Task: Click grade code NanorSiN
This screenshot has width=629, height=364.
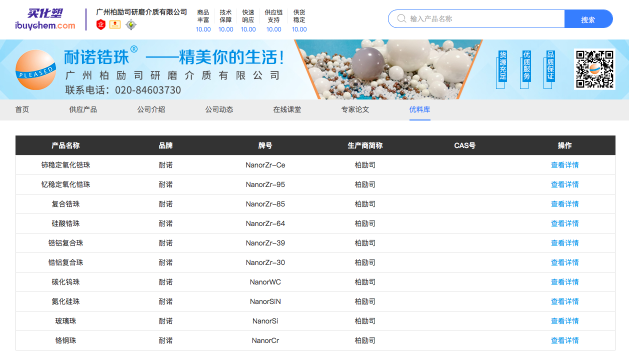Action: coord(265,301)
